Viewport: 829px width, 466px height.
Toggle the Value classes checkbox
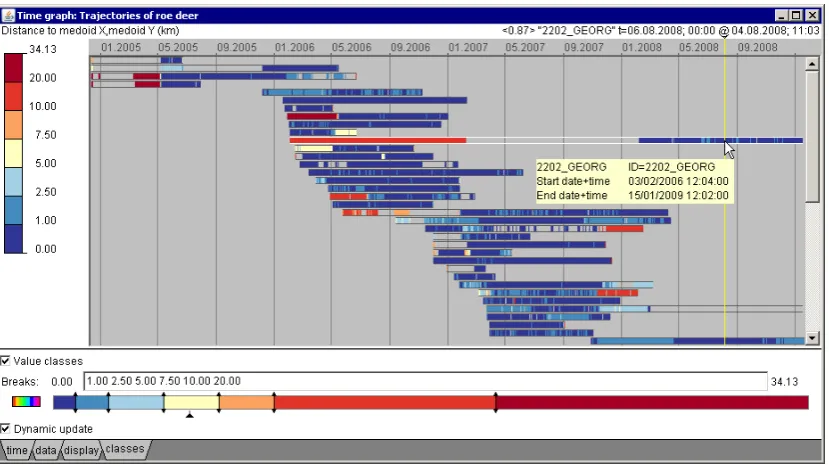pyautogui.click(x=5, y=361)
